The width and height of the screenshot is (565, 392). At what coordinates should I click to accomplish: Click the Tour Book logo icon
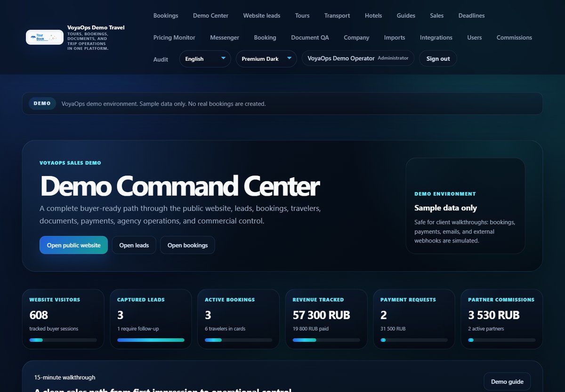pos(45,37)
